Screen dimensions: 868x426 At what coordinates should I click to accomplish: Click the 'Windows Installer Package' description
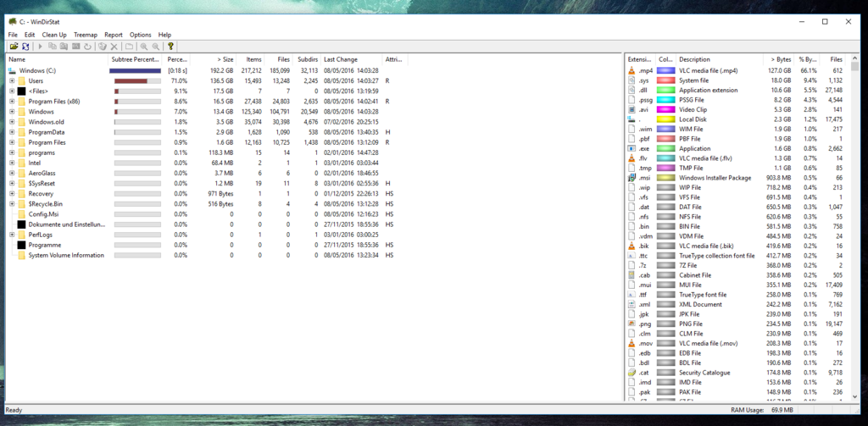point(715,178)
